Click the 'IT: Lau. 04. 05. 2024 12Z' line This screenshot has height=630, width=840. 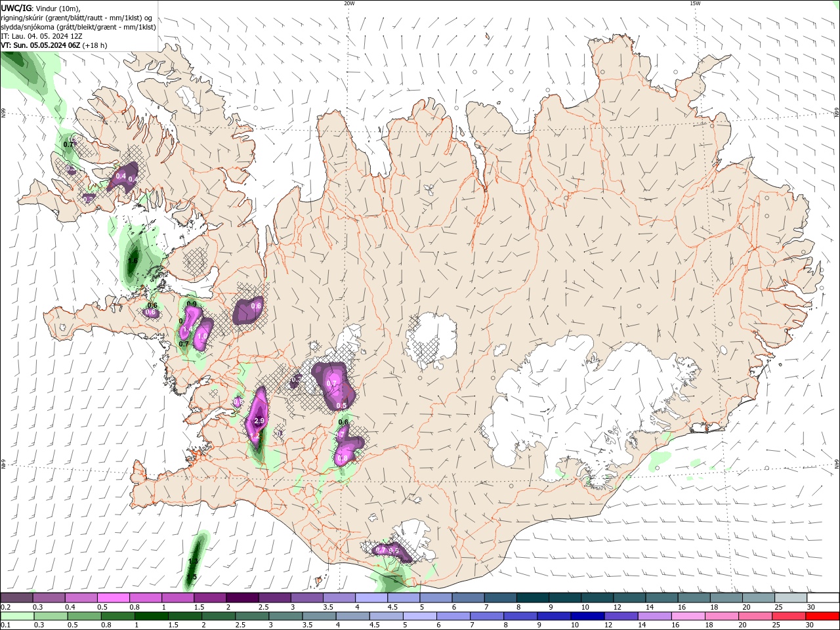pyautogui.click(x=41, y=36)
